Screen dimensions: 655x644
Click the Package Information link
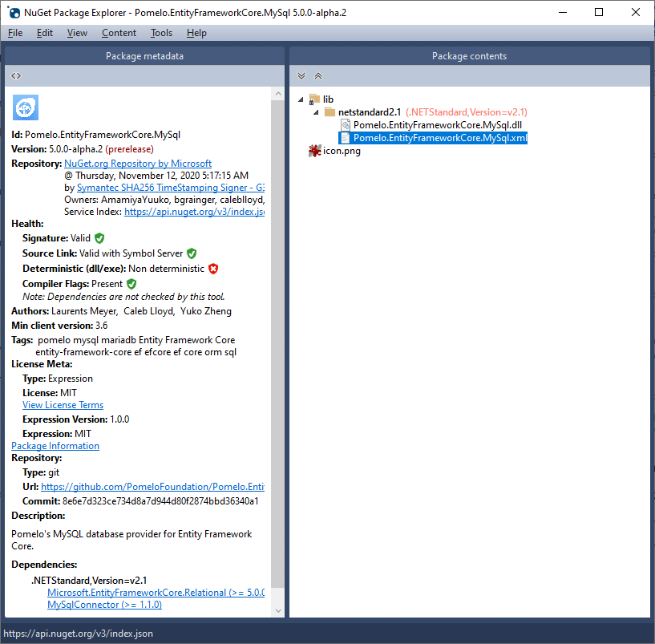[55, 445]
